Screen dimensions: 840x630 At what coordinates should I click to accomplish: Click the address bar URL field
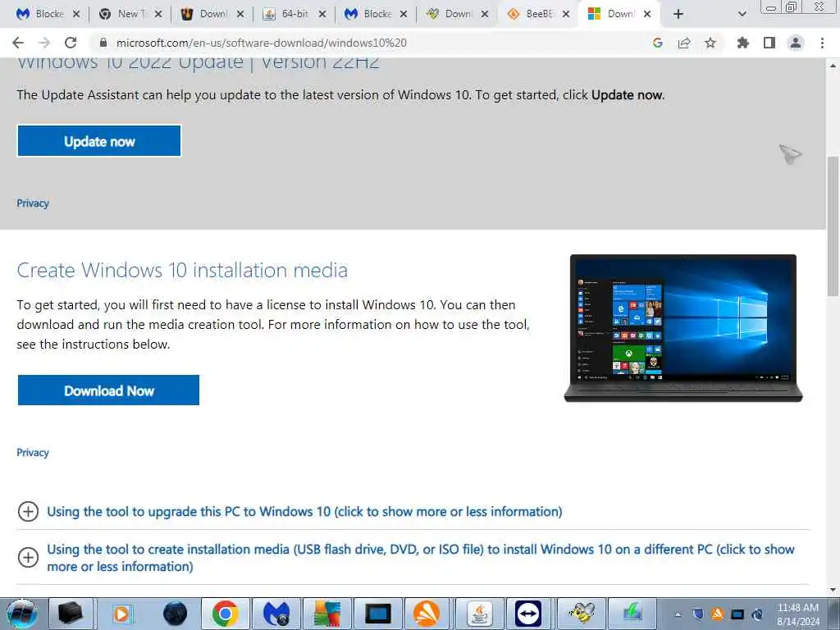[370, 43]
